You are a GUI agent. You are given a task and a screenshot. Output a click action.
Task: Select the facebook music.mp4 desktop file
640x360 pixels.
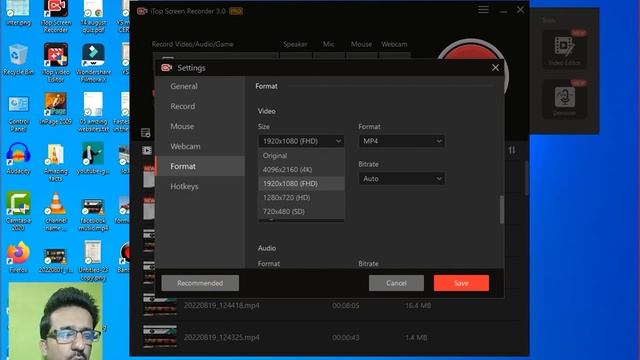pos(93,215)
